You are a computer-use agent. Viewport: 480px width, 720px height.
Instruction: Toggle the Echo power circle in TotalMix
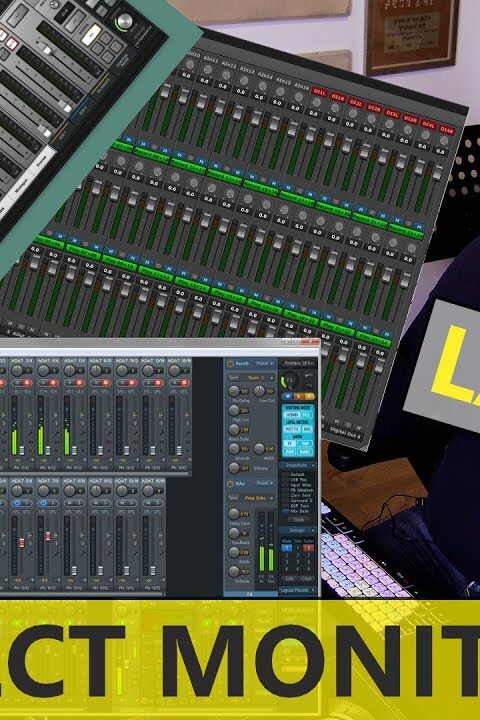(230, 484)
